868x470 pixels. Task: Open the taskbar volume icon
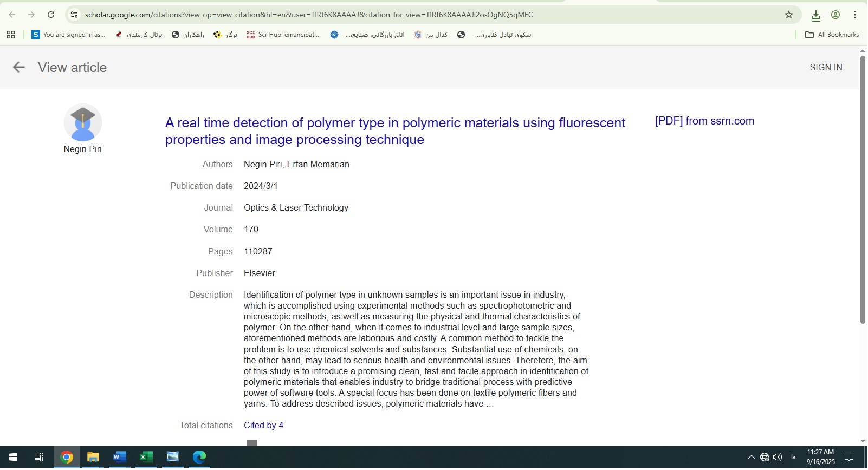coord(778,458)
